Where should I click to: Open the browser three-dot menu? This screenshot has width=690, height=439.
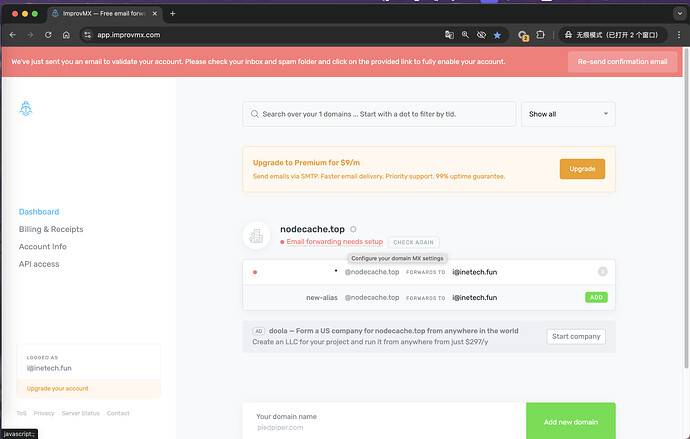pos(676,35)
